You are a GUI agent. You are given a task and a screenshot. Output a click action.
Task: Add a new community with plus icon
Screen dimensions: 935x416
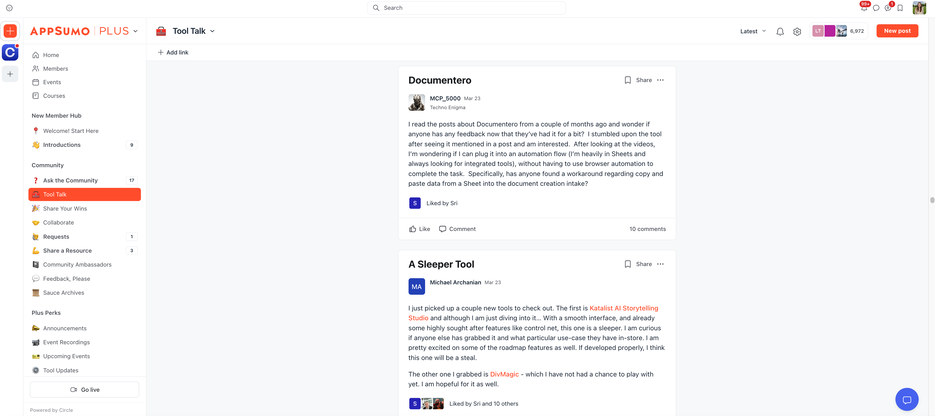tap(10, 74)
